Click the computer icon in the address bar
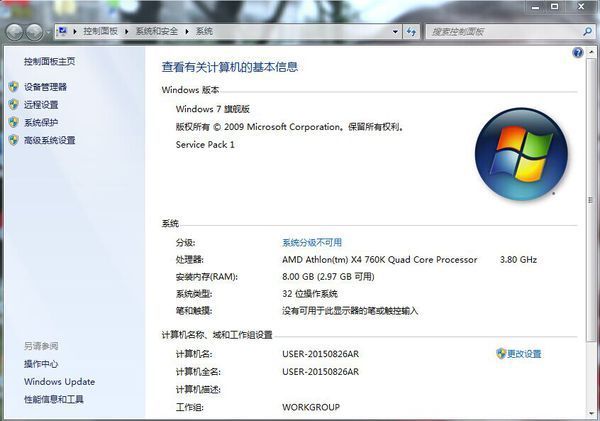 click(x=62, y=31)
